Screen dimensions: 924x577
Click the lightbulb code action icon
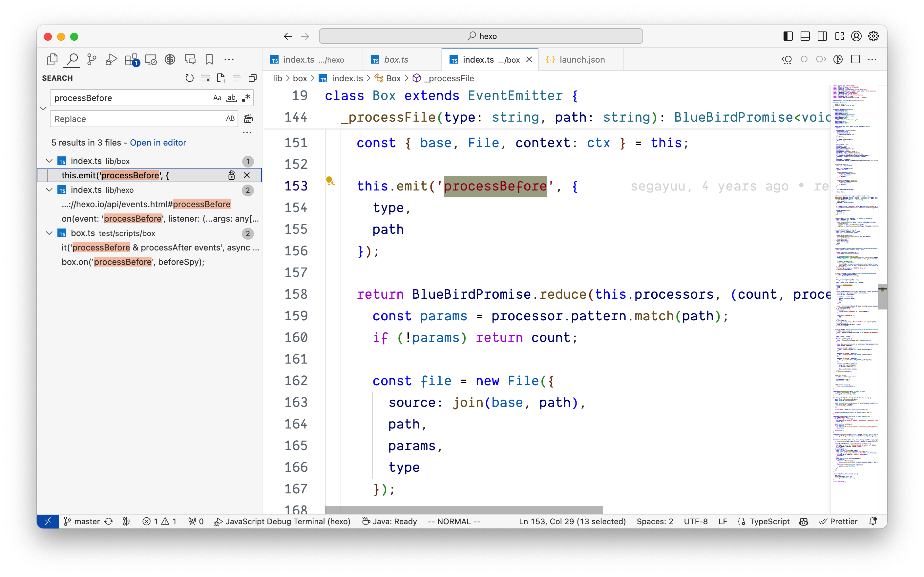(330, 181)
